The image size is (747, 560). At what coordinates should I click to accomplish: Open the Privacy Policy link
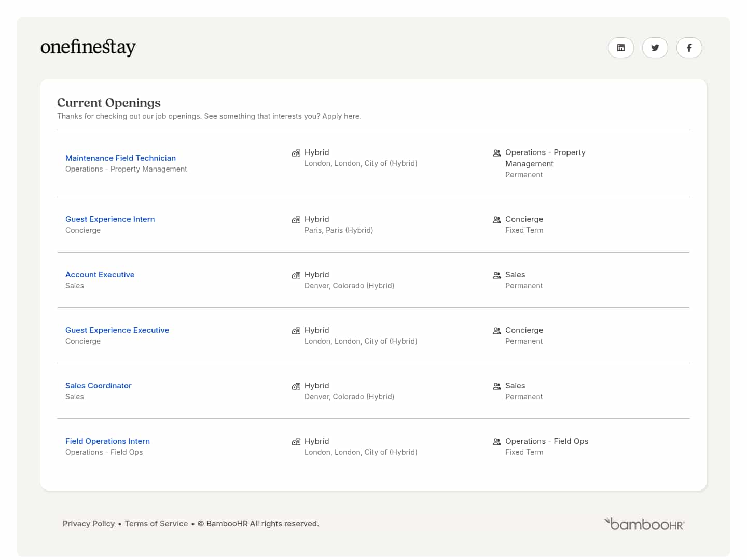89,524
